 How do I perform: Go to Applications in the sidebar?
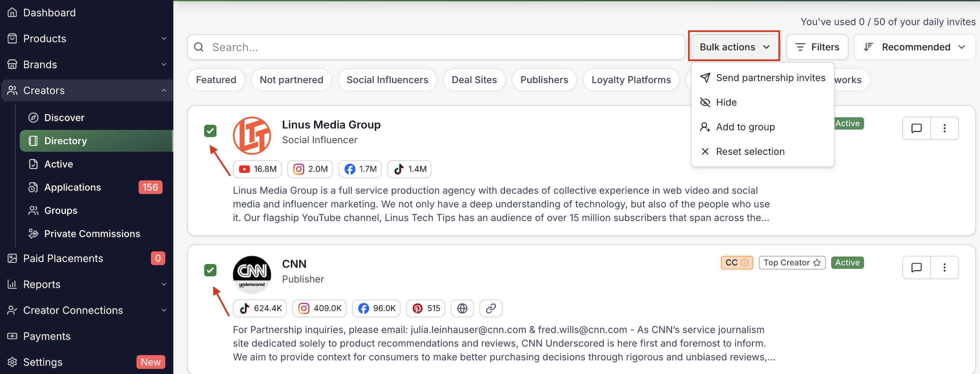coord(72,187)
